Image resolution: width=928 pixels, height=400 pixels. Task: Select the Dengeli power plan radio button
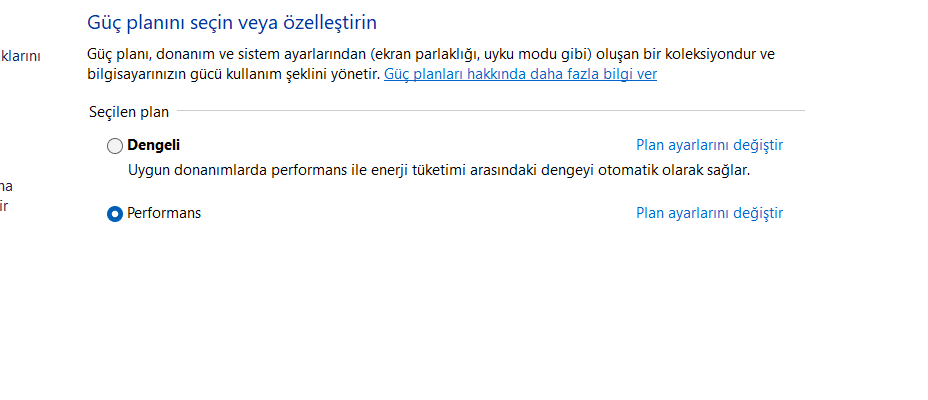tap(115, 146)
